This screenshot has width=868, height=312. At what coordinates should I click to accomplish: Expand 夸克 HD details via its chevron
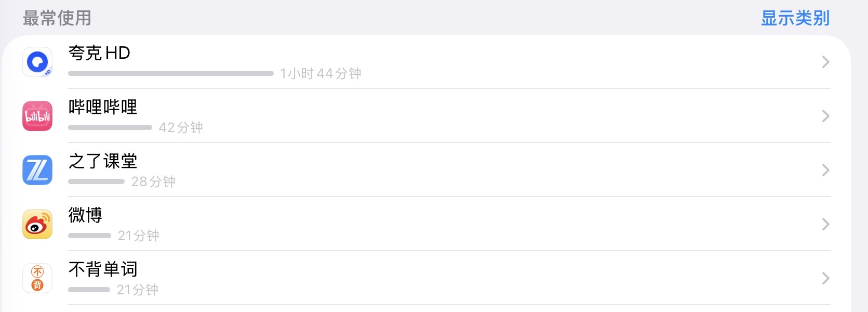[x=825, y=62]
